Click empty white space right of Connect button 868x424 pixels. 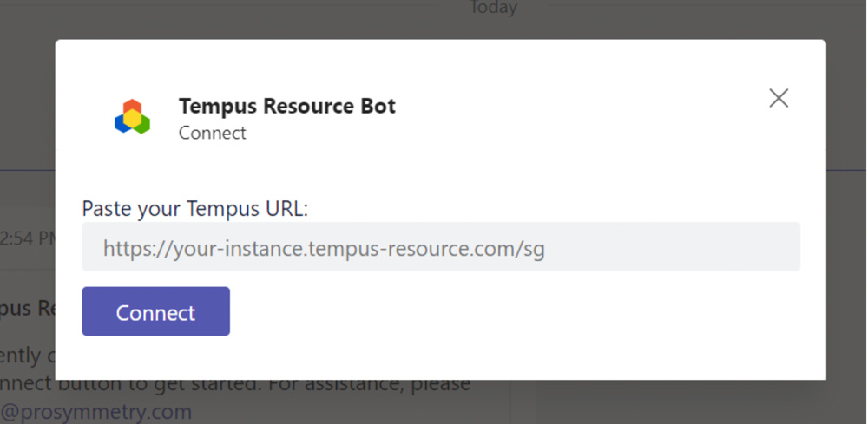521,312
